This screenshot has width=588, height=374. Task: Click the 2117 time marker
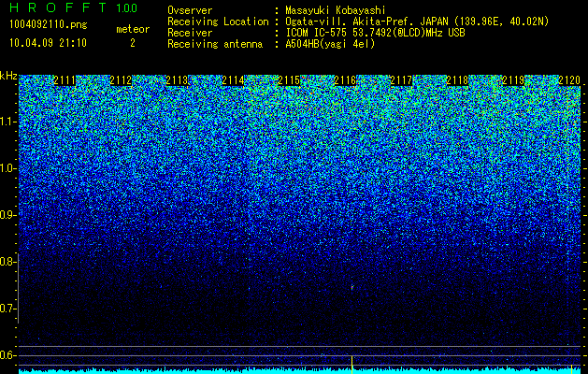pyautogui.click(x=401, y=80)
